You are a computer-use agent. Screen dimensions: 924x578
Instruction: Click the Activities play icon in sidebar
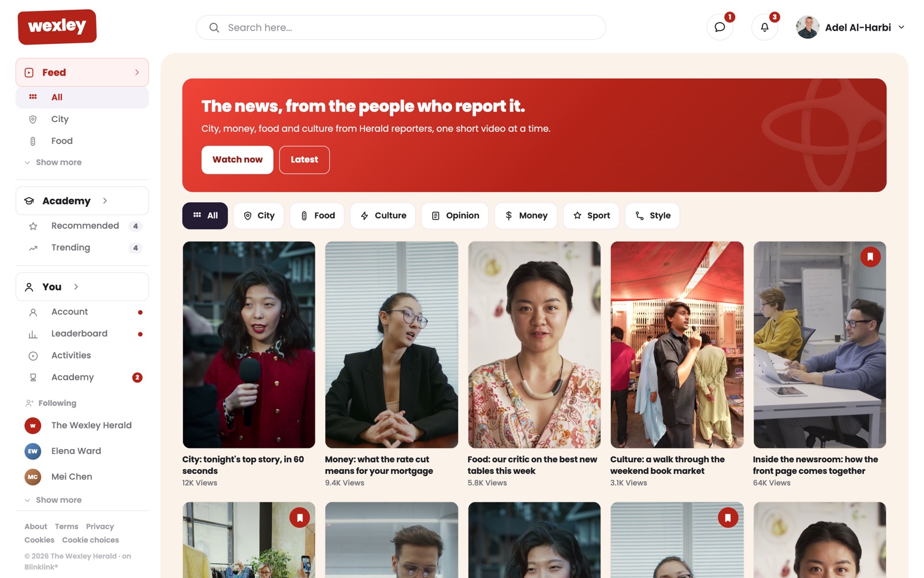pyautogui.click(x=33, y=356)
